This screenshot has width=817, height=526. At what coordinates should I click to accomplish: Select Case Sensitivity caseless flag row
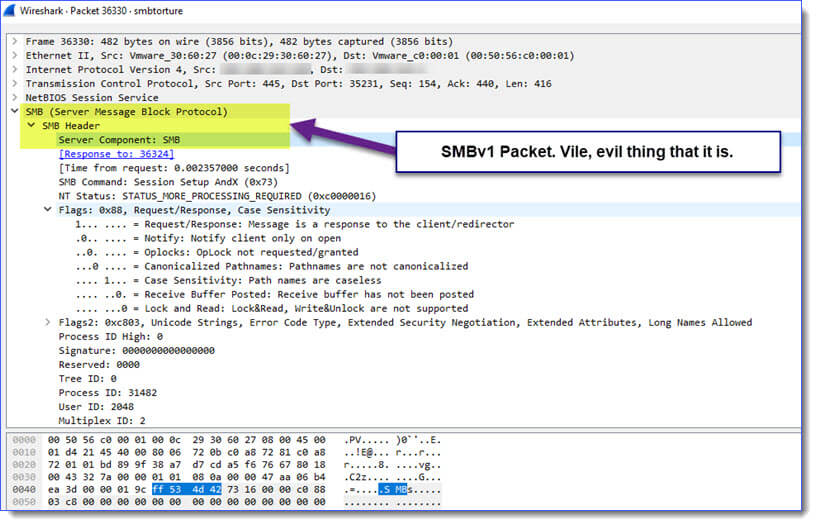(228, 280)
